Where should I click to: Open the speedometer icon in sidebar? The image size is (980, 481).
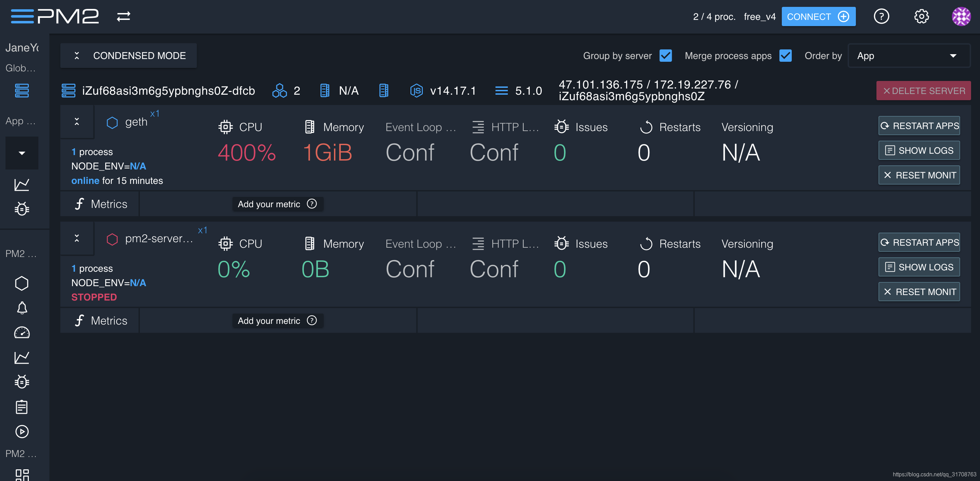[x=22, y=332]
